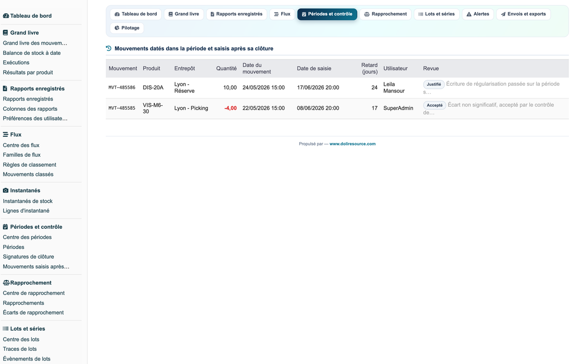Switch to the Alertes tab
Viewport: 588px width, 364px height.
[478, 14]
